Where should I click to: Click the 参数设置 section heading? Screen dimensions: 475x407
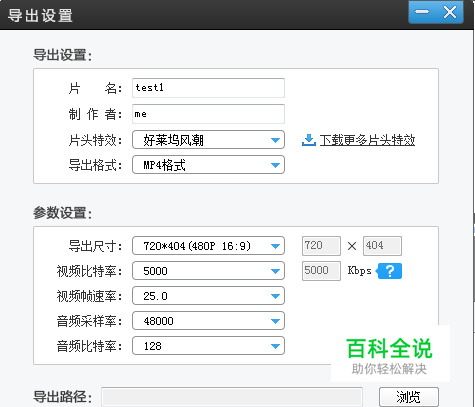[x=62, y=213]
